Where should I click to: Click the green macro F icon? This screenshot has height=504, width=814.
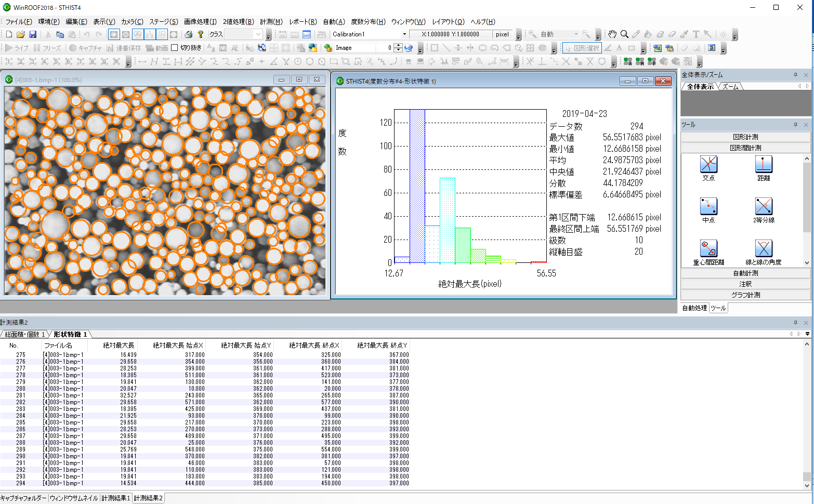pyautogui.click(x=651, y=61)
